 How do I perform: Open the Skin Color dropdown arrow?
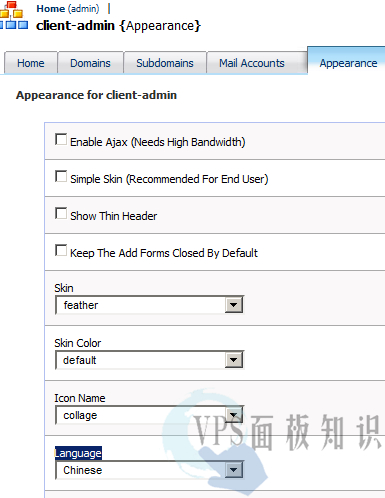(x=234, y=360)
